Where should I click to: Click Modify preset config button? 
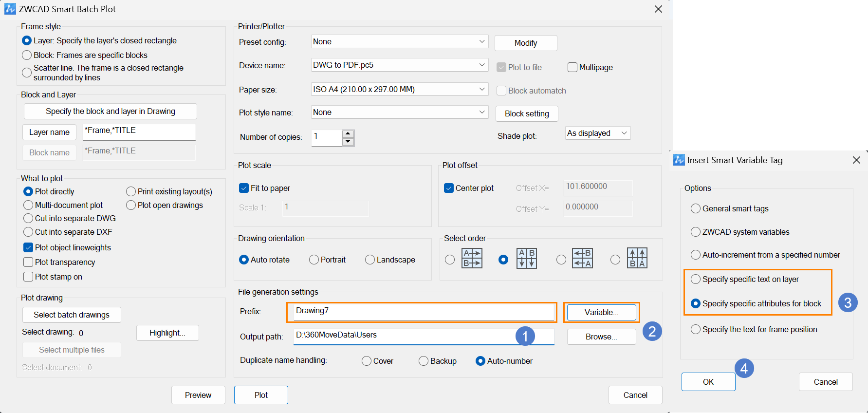pyautogui.click(x=526, y=43)
